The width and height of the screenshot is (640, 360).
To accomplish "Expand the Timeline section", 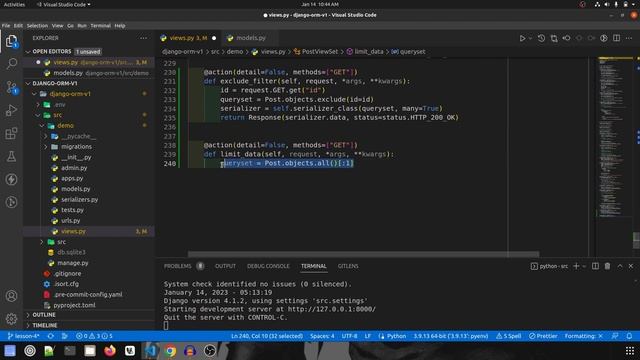I will click(x=90, y=325).
